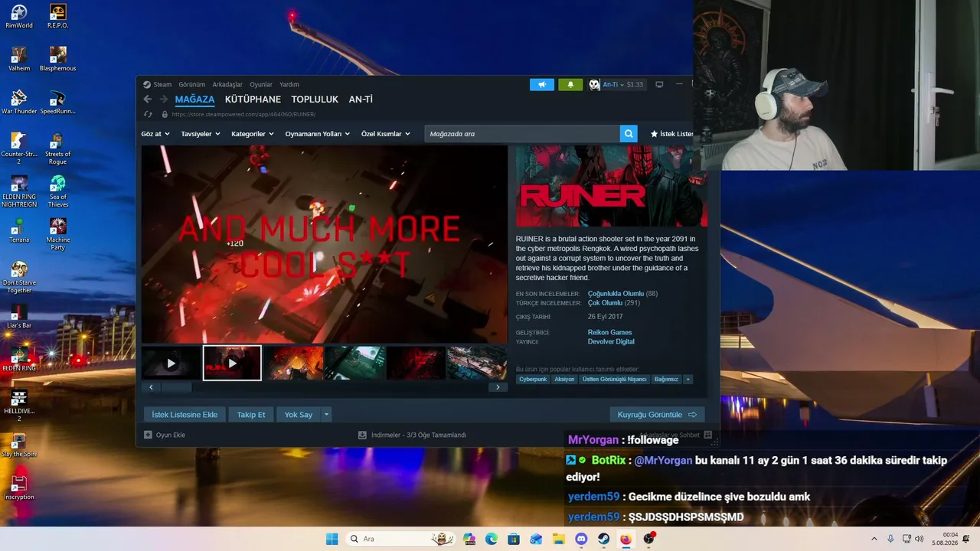Open Steam from the Windows taskbar
This screenshot has height=551, width=980.
coord(603,539)
